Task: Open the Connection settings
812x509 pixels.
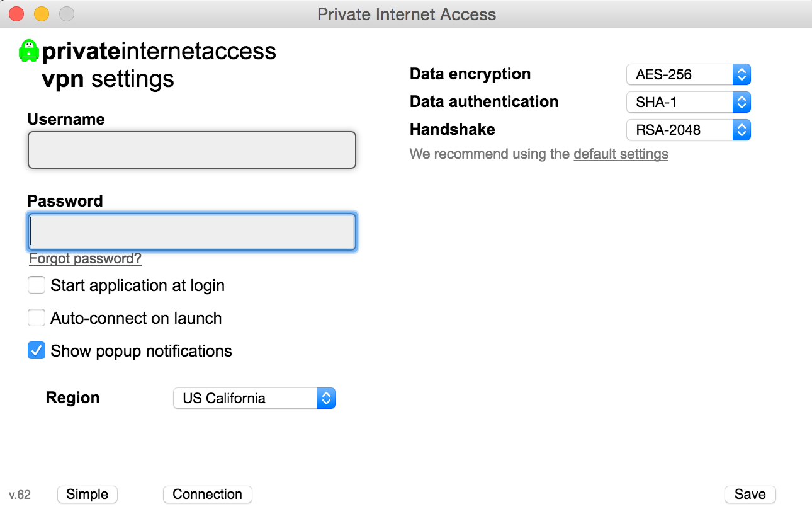Action: (x=208, y=495)
